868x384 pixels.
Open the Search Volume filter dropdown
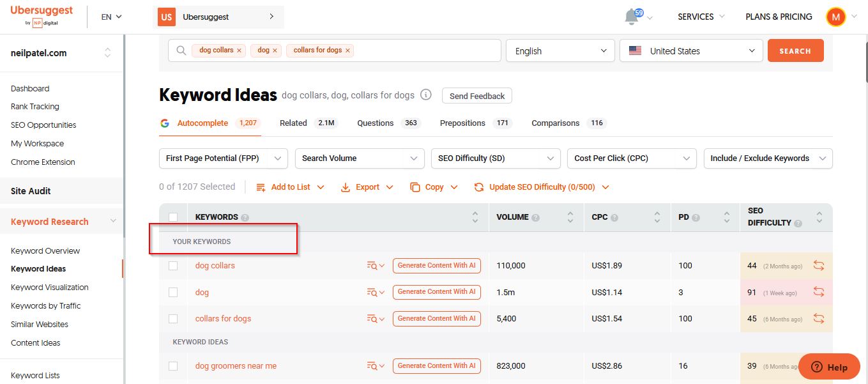coord(359,158)
